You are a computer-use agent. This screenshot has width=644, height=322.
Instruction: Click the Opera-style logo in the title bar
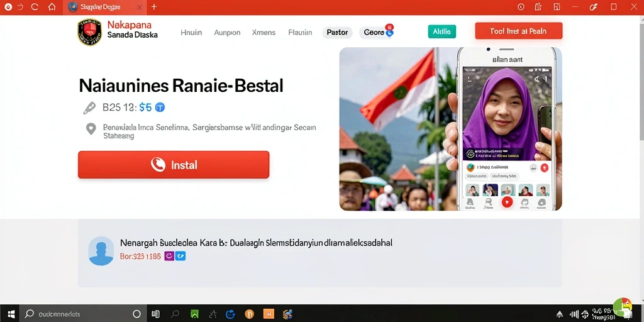click(x=8, y=7)
